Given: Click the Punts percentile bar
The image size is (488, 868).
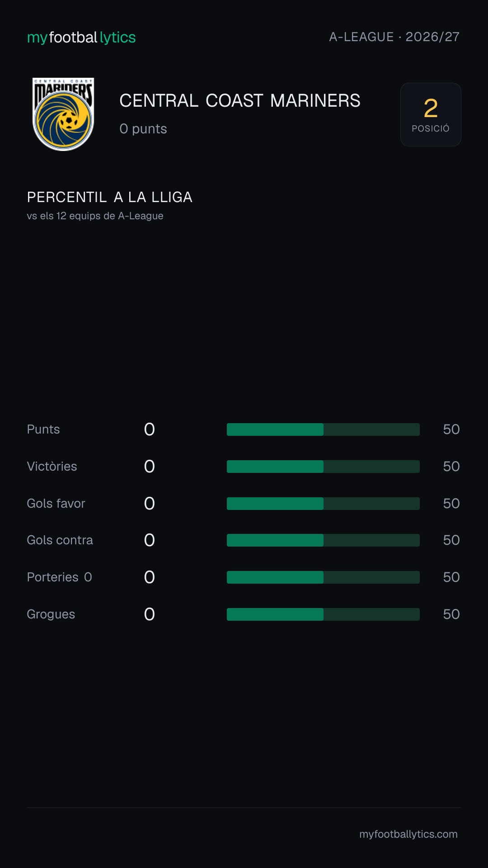Looking at the screenshot, I should click(x=323, y=429).
